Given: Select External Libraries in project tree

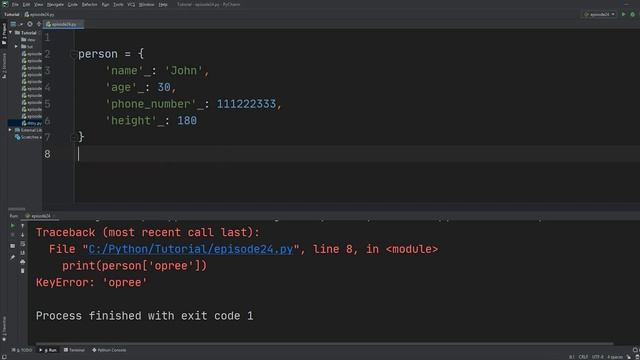Looking at the screenshot, I should tap(29, 130).
